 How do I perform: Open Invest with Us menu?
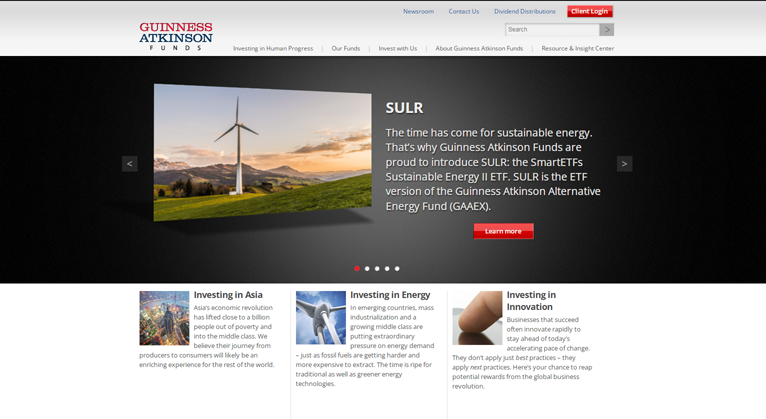coord(398,48)
